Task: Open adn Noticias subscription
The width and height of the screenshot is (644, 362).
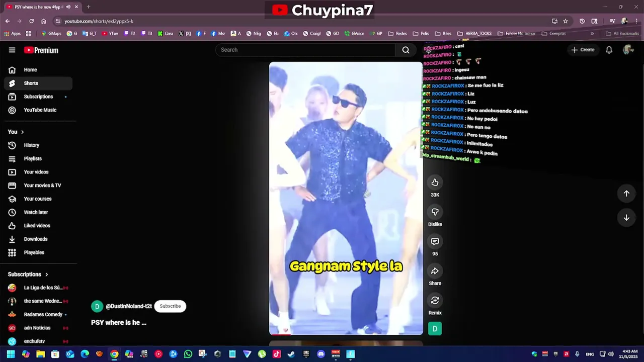Action: click(x=38, y=328)
